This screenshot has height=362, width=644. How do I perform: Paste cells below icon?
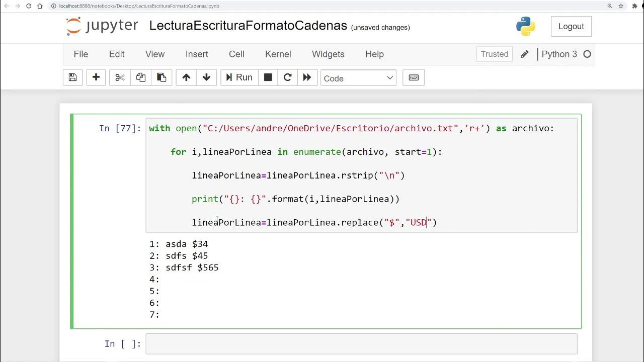tap(162, 77)
